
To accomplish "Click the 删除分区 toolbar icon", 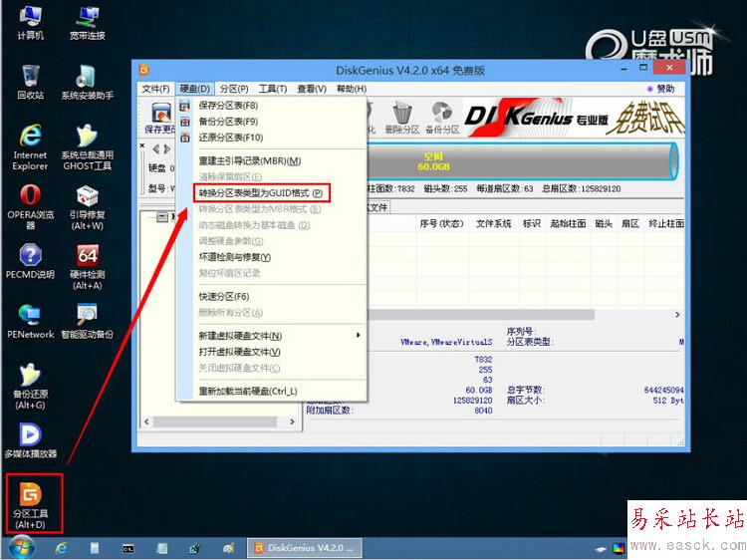I will [x=402, y=118].
